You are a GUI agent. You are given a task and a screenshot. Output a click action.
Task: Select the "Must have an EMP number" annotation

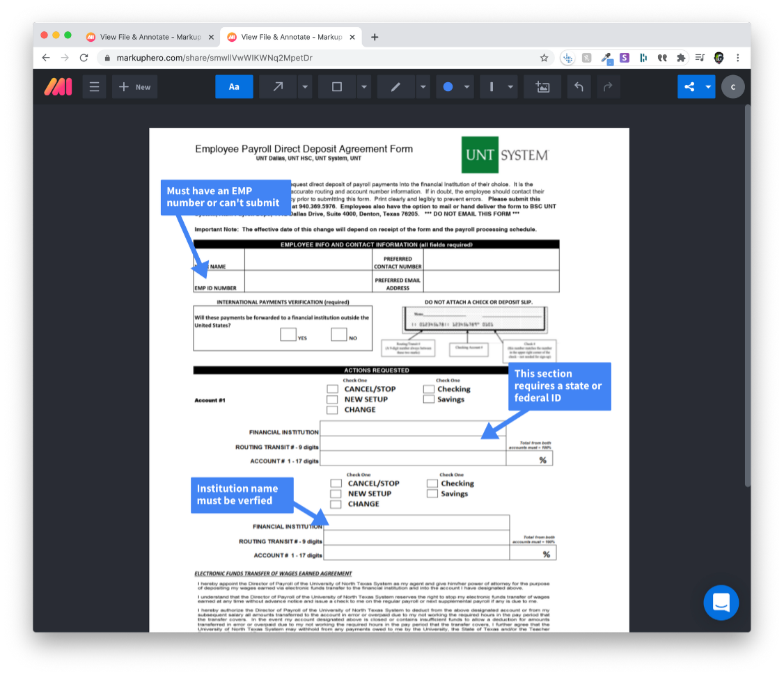click(x=226, y=198)
